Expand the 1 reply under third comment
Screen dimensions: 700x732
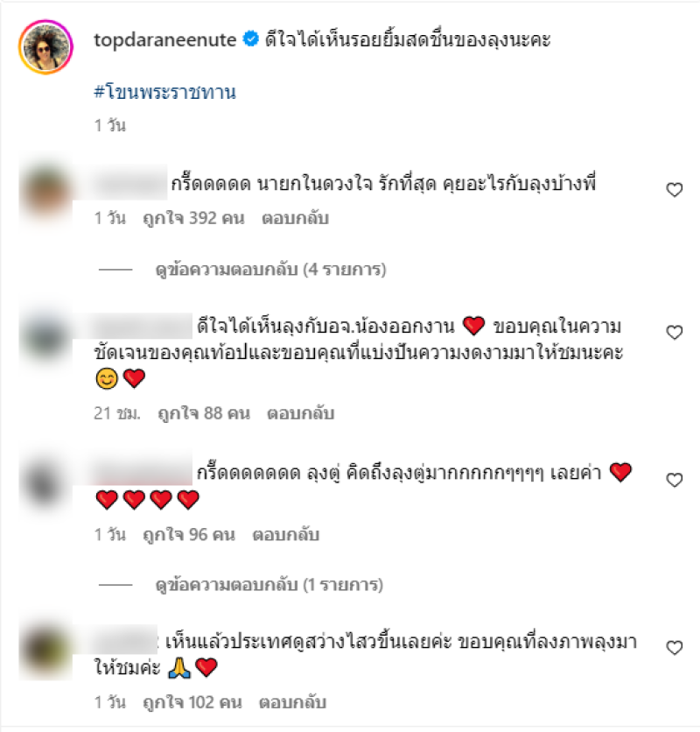coord(269,585)
